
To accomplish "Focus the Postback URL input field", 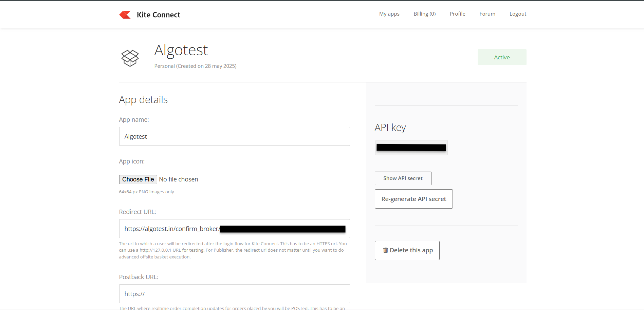I will point(234,294).
